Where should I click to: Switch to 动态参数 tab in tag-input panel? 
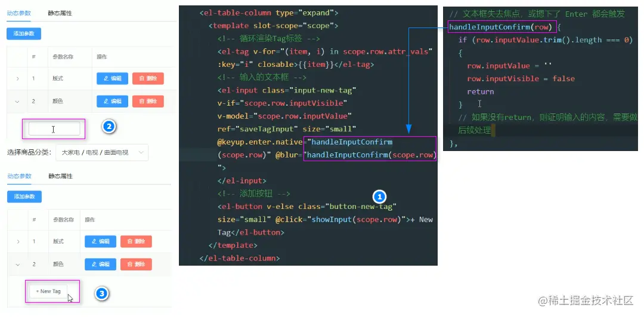tap(19, 13)
